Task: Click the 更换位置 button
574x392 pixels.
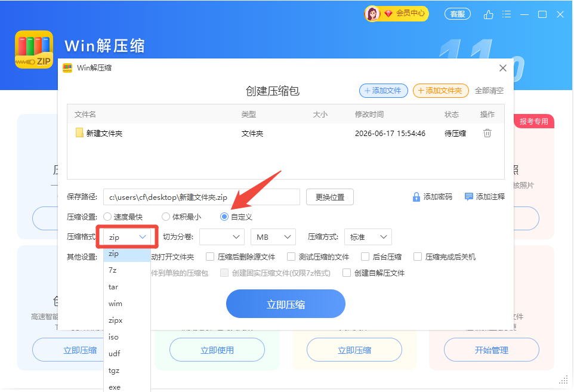Action: (x=330, y=197)
